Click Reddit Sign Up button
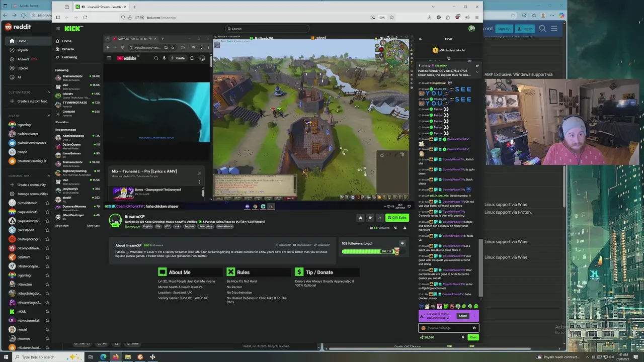Screen dimensions: 644x362 504,29
